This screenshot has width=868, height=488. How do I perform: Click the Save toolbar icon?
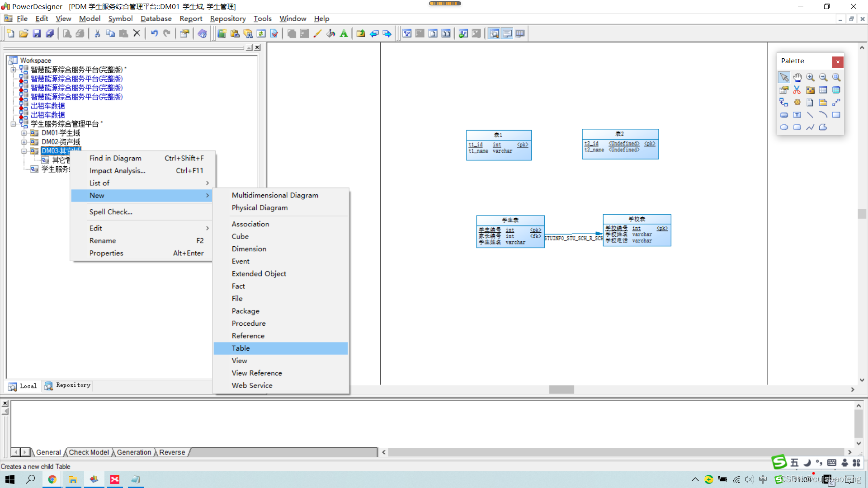point(37,33)
